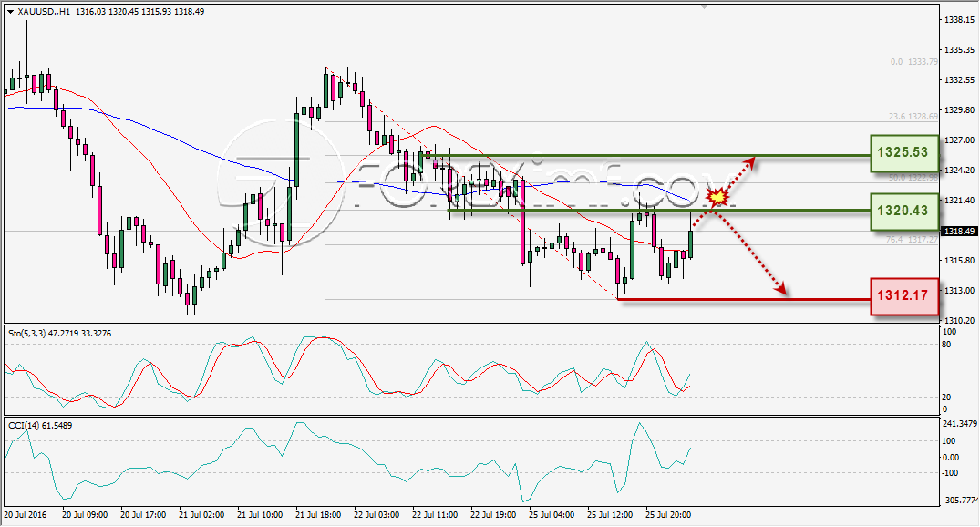
Task: Click the green 1320.43 price label
Action: point(903,211)
